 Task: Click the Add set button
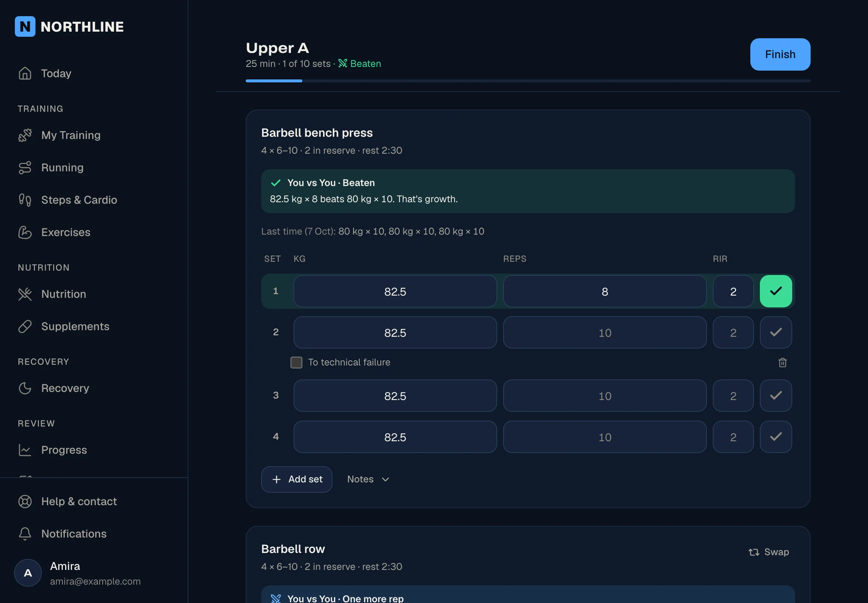tap(297, 479)
